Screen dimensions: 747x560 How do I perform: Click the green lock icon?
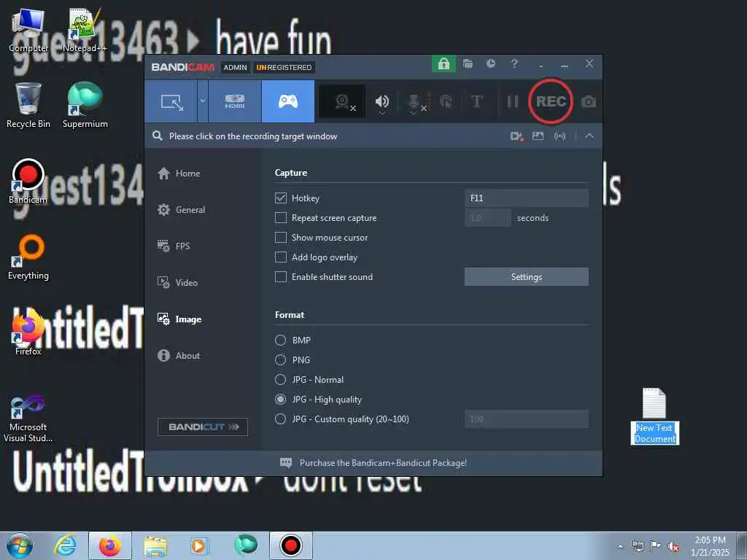pos(444,64)
